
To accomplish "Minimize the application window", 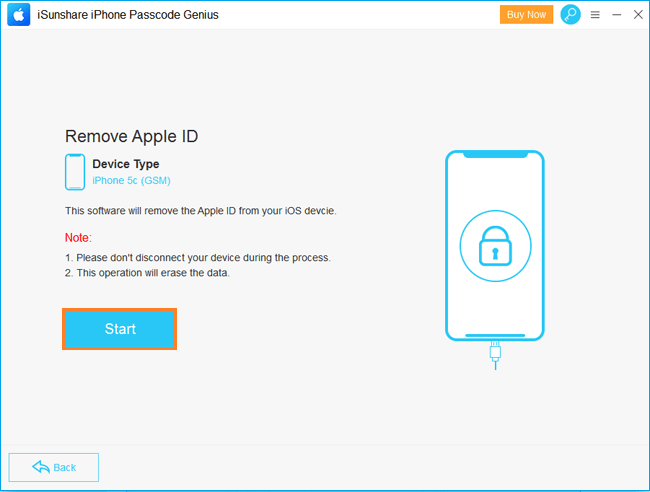I will coord(616,15).
